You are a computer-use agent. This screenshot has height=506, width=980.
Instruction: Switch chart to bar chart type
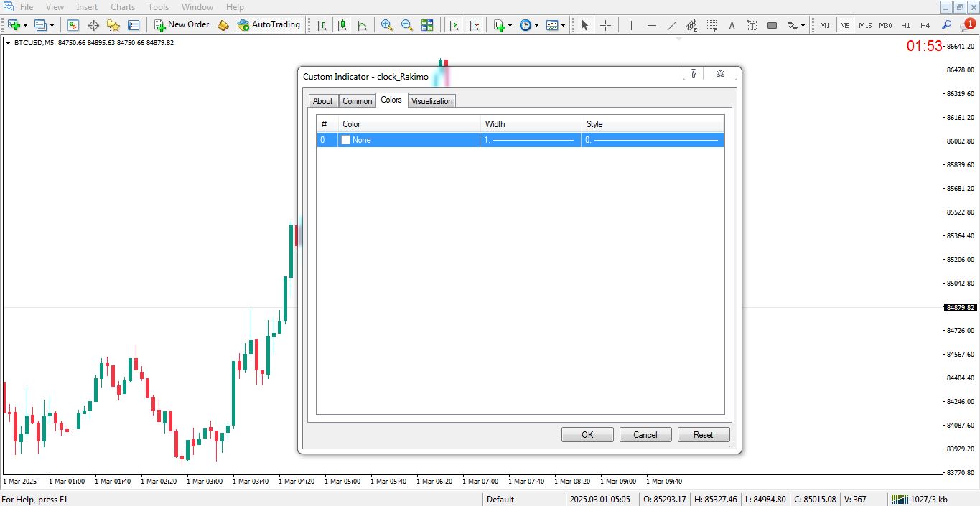(322, 25)
